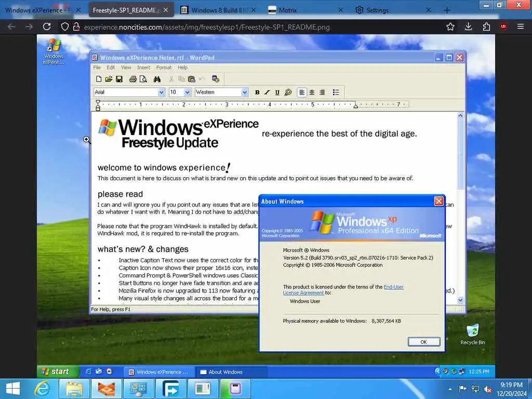
Task: Click the WordPad scrollbar down arrow
Action: 460,300
